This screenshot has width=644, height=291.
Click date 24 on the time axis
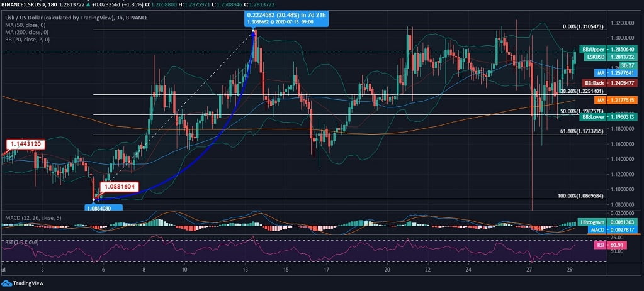(x=468, y=270)
